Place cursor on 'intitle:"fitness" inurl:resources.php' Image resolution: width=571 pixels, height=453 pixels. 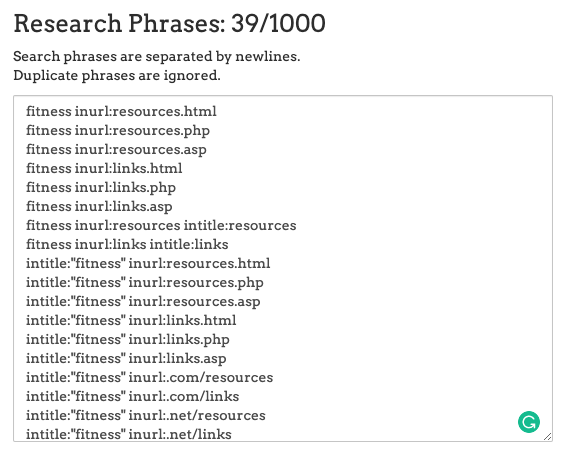(145, 282)
